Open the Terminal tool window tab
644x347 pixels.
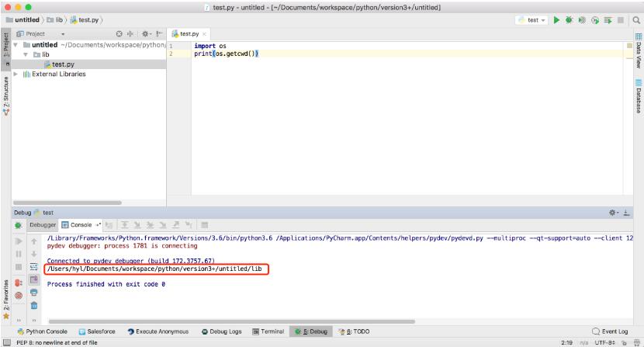268,331
